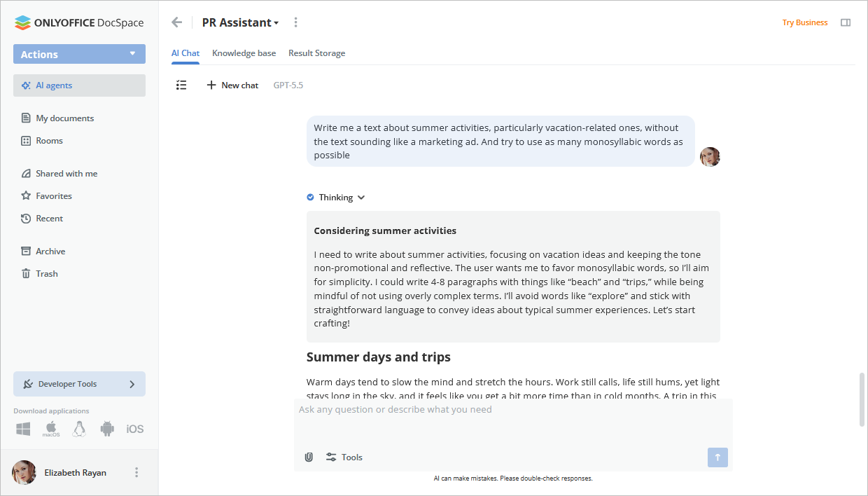Image resolution: width=868 pixels, height=496 pixels.
Task: Open AI agents section
Action: tap(79, 85)
